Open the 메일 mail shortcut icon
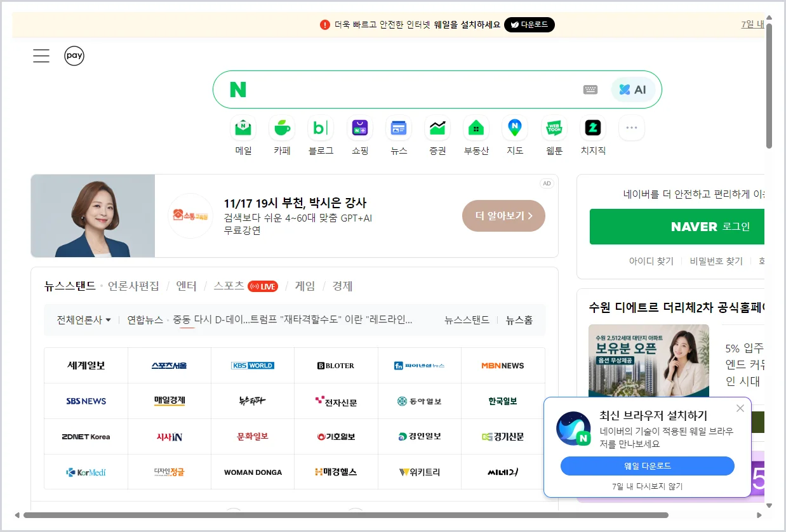 (243, 128)
